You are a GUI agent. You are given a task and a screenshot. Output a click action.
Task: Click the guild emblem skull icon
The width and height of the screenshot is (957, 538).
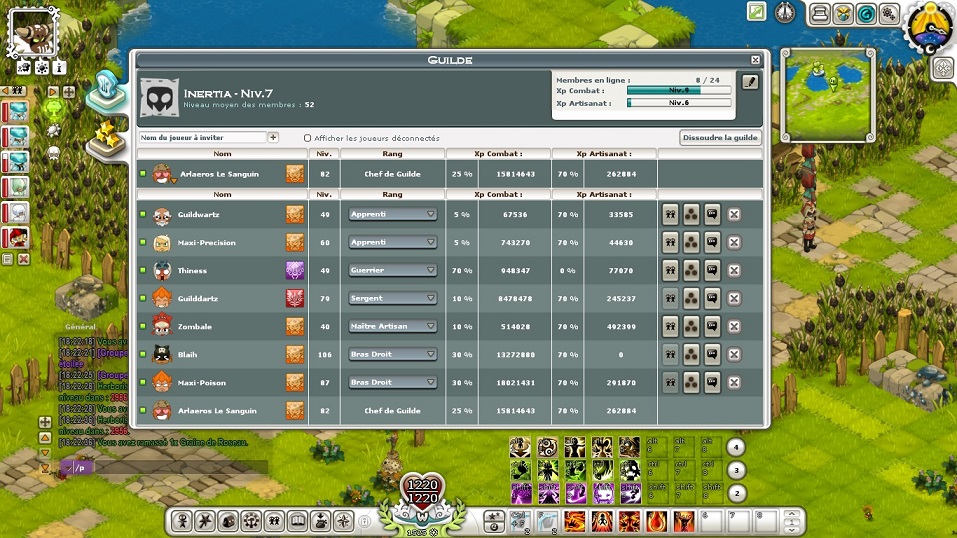tap(158, 97)
